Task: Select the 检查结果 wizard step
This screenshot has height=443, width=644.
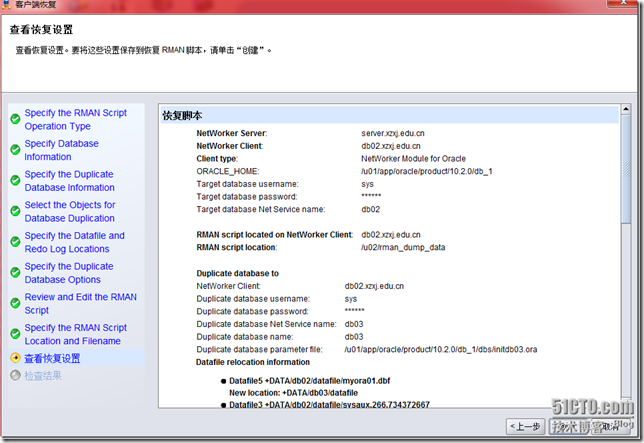Action: pos(43,376)
